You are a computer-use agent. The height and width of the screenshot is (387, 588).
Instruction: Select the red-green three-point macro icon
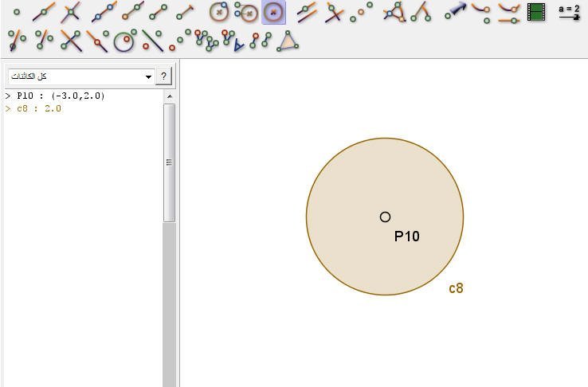click(x=179, y=40)
